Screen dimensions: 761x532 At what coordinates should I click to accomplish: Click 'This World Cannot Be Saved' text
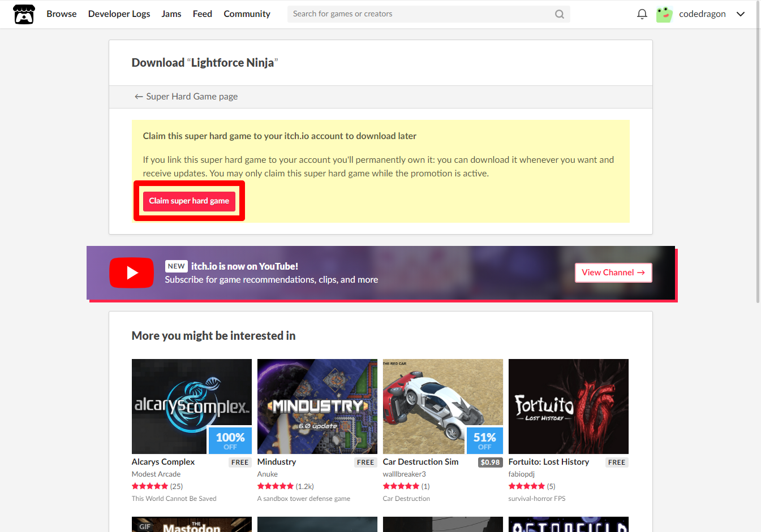[174, 499]
